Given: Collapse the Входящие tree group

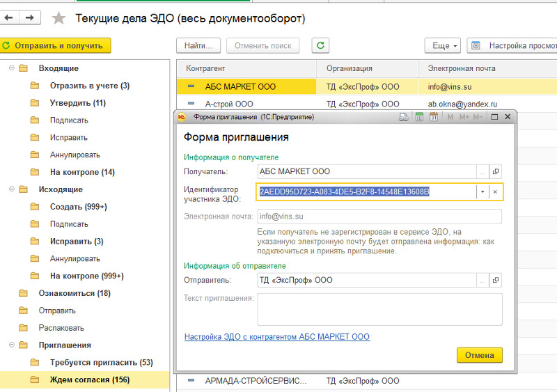Looking at the screenshot, I should (11, 68).
